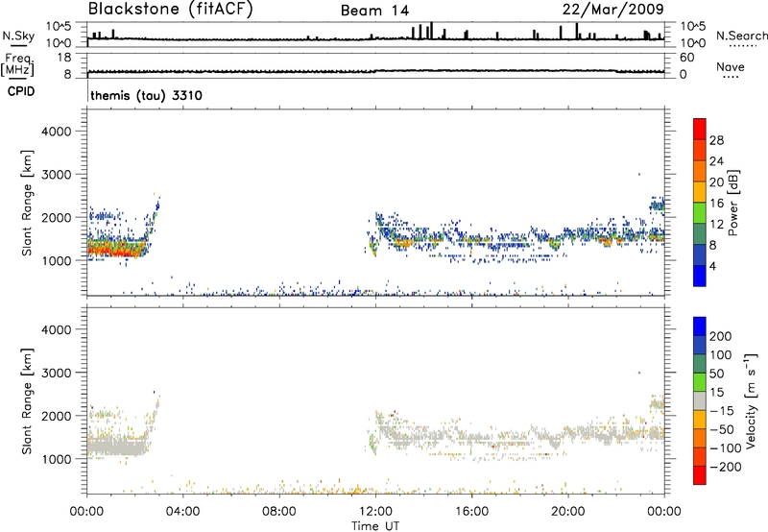768x532 pixels.
Task: Click the "20:00" time tick label
Action: point(567,512)
